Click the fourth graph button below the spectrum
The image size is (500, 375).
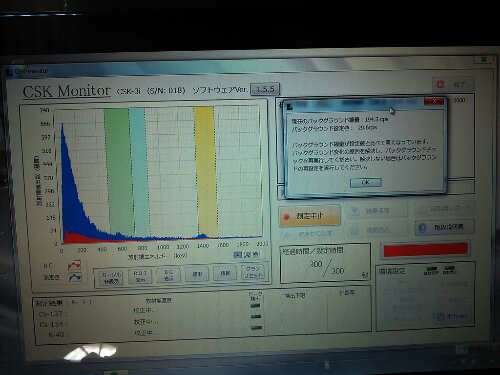tap(197, 274)
